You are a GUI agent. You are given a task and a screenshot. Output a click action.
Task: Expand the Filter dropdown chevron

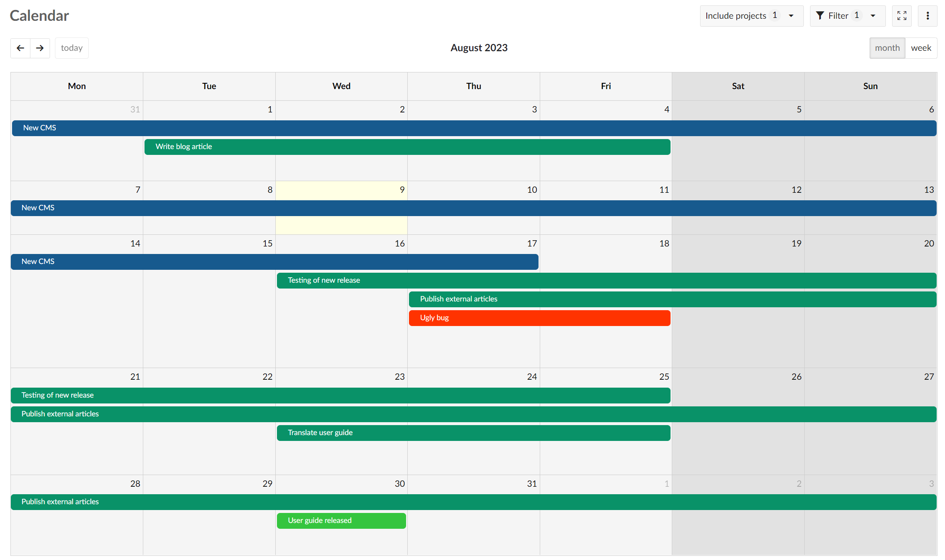(x=873, y=16)
